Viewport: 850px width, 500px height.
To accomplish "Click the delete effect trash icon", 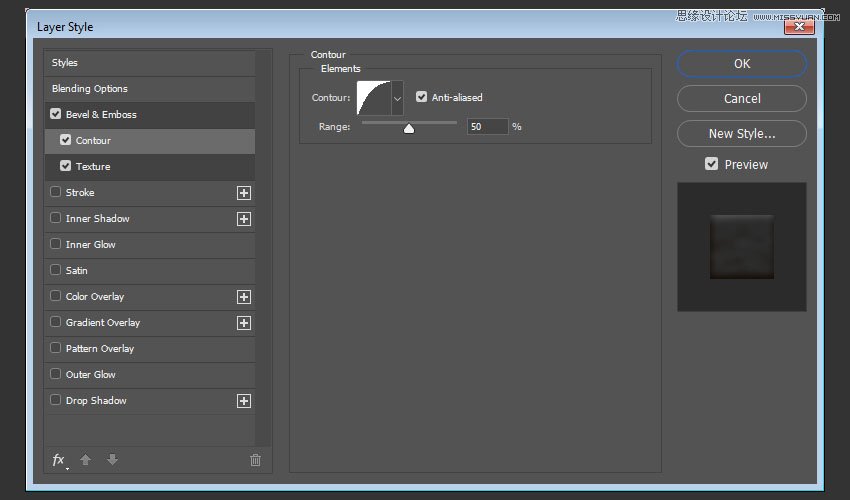I will (x=255, y=460).
